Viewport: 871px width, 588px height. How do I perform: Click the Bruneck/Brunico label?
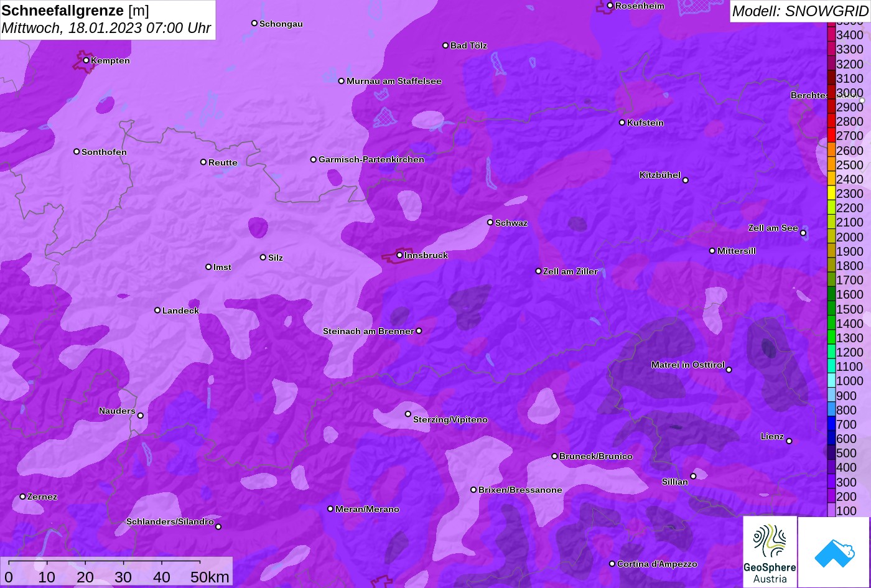click(596, 456)
